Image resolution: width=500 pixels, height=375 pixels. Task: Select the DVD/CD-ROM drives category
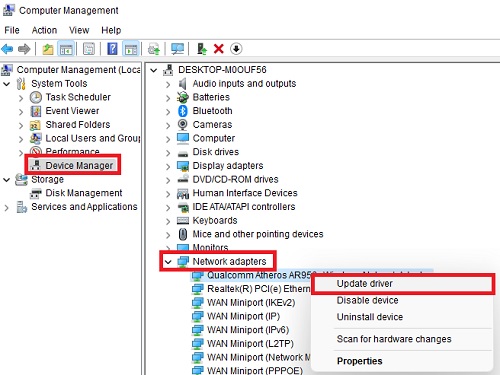pyautogui.click(x=235, y=179)
